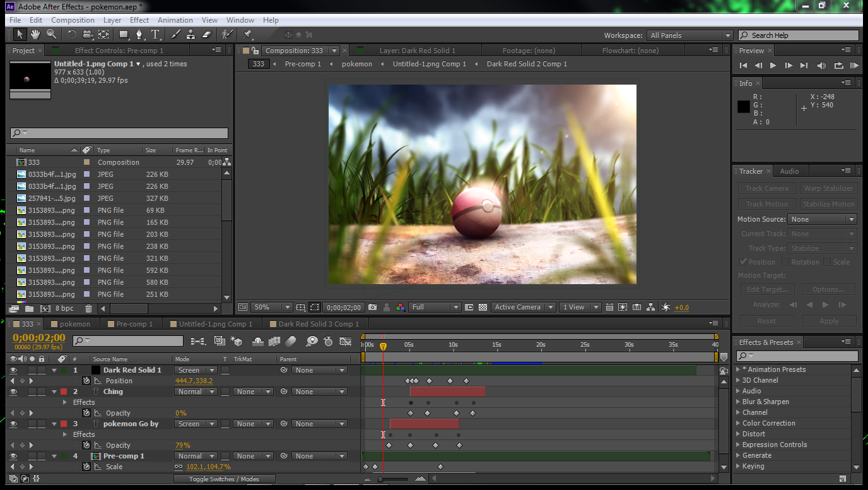This screenshot has width=868, height=490.
Task: Click the Play button in Preview panel
Action: coord(773,65)
